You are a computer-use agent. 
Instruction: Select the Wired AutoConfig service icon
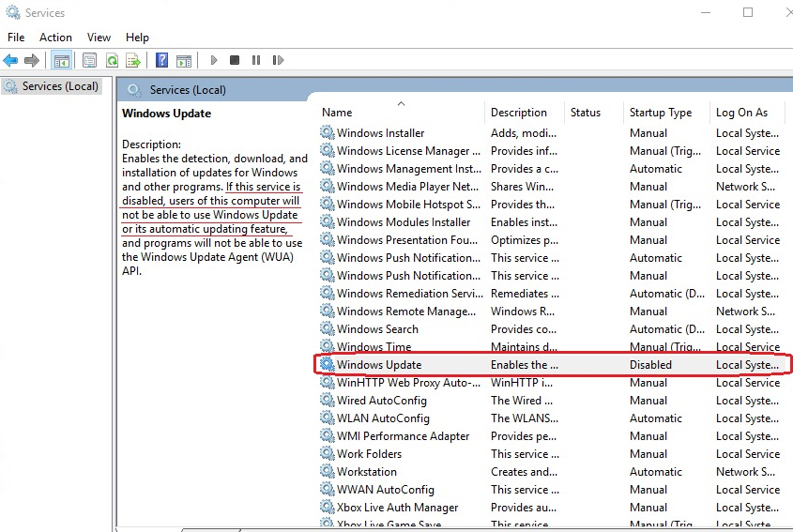pyautogui.click(x=328, y=401)
